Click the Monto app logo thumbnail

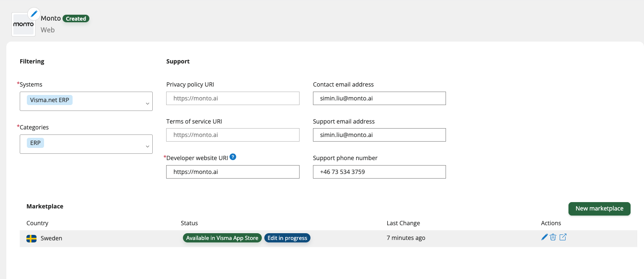(x=23, y=25)
